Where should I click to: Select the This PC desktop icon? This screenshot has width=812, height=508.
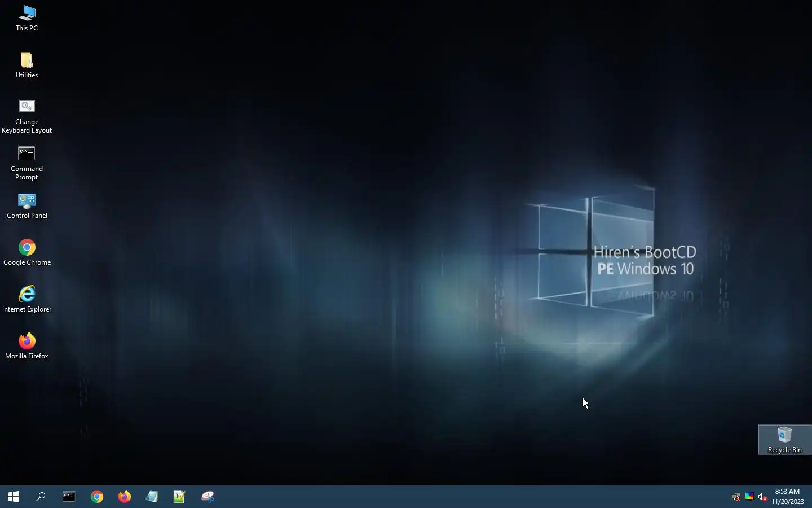(x=27, y=19)
